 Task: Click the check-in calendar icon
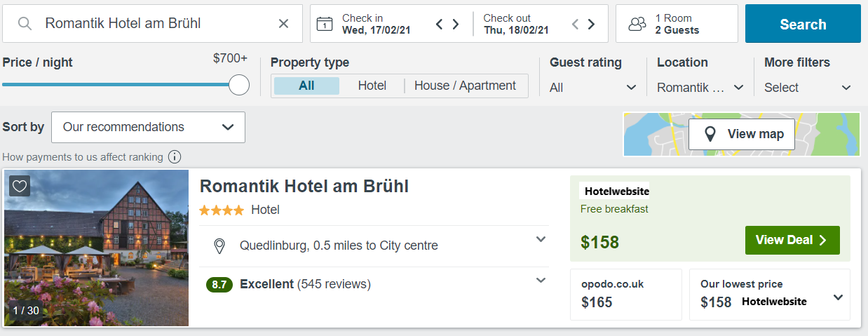pos(325,24)
